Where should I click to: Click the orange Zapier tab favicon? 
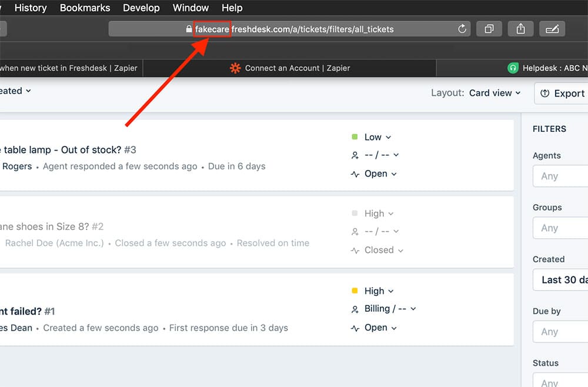coord(235,68)
